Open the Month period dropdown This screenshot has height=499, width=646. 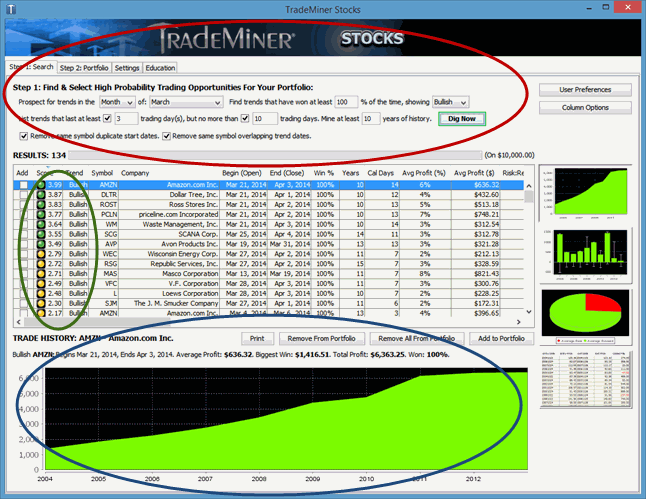pos(117,102)
